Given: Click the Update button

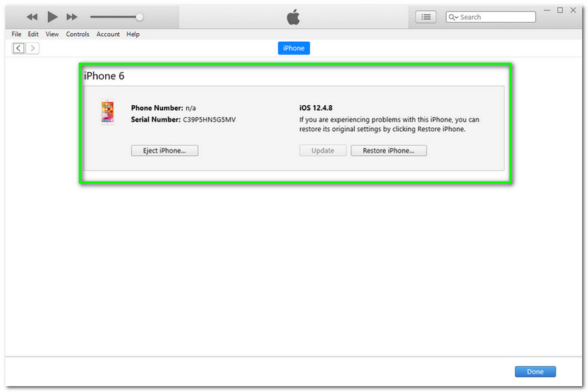Looking at the screenshot, I should pos(323,151).
